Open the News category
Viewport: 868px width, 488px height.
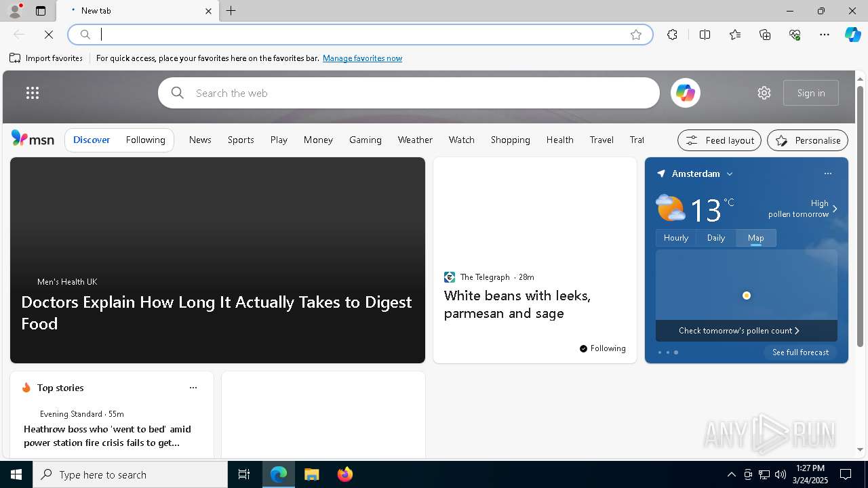pos(200,140)
